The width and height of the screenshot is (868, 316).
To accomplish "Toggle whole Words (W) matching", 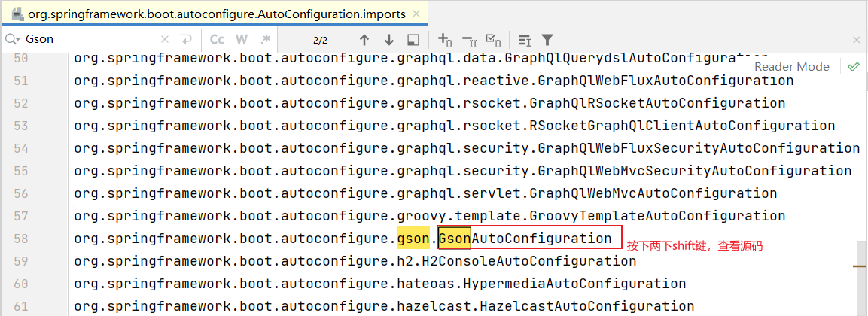I will pyautogui.click(x=241, y=40).
